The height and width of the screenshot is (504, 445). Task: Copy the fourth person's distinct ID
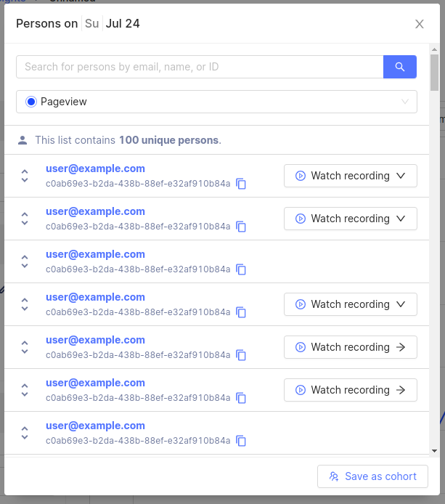[242, 313]
